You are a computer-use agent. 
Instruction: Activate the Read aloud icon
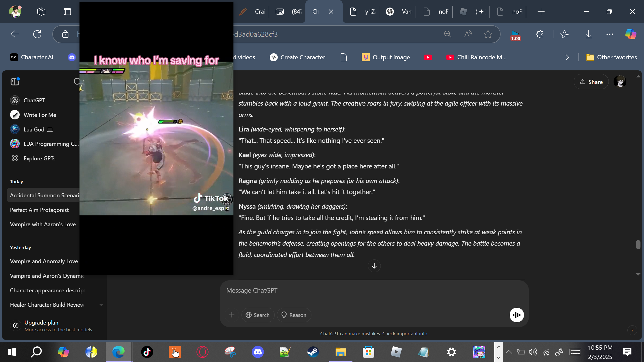point(468,34)
